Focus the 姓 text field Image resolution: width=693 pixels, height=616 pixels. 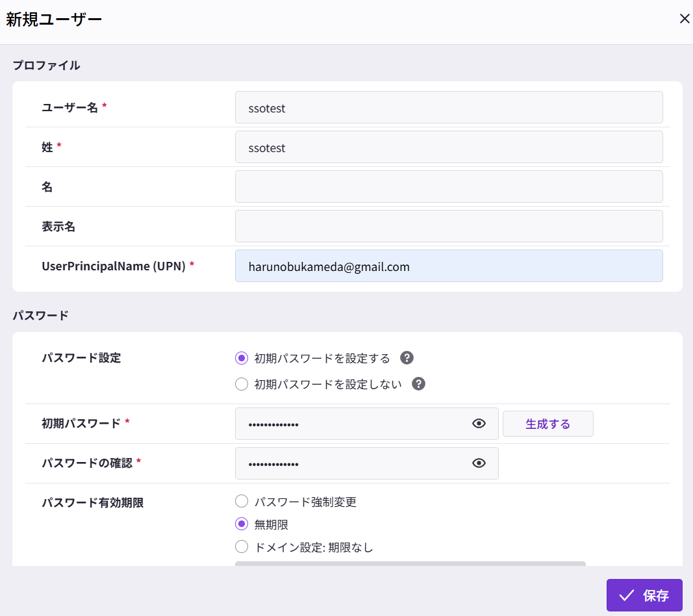pos(448,148)
